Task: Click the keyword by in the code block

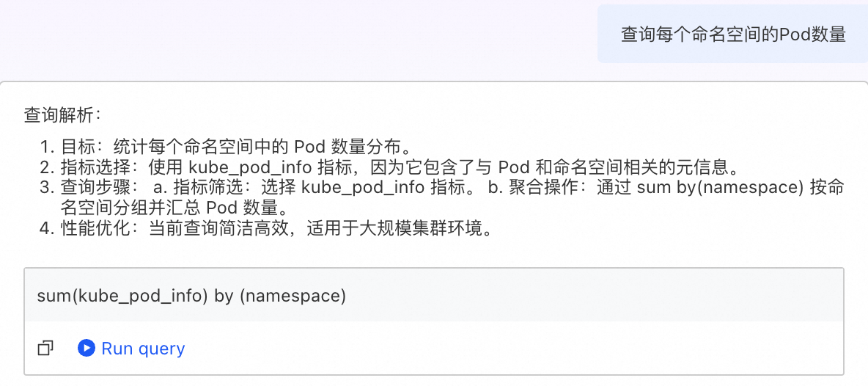Action: pyautogui.click(x=224, y=296)
